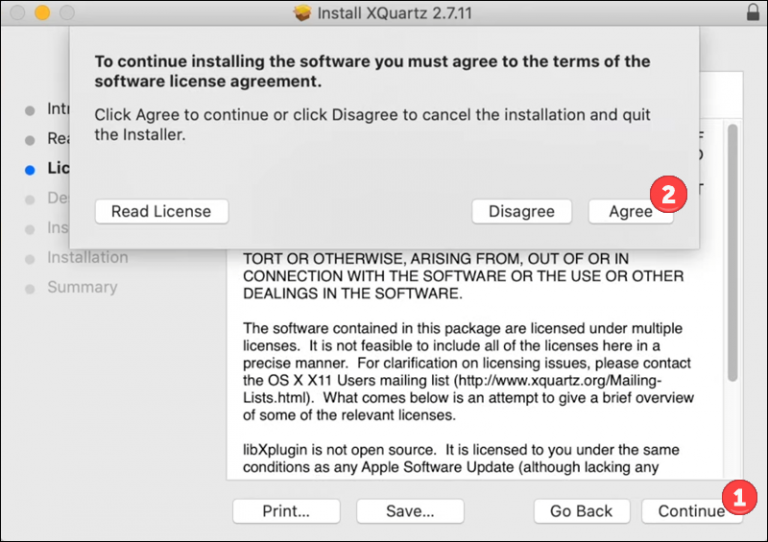Click the 'The software contained in this package' paragraph
Viewport: 768px width, 542px height.
click(x=468, y=372)
